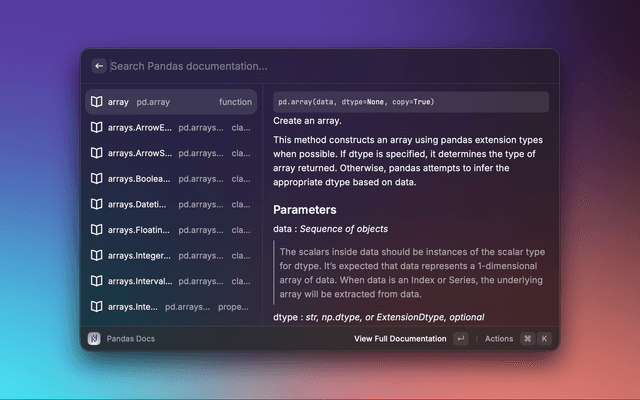Screen dimensions: 640x400
Task: Click the book icon beside arrays.Dateti… entry
Action: click(x=97, y=204)
